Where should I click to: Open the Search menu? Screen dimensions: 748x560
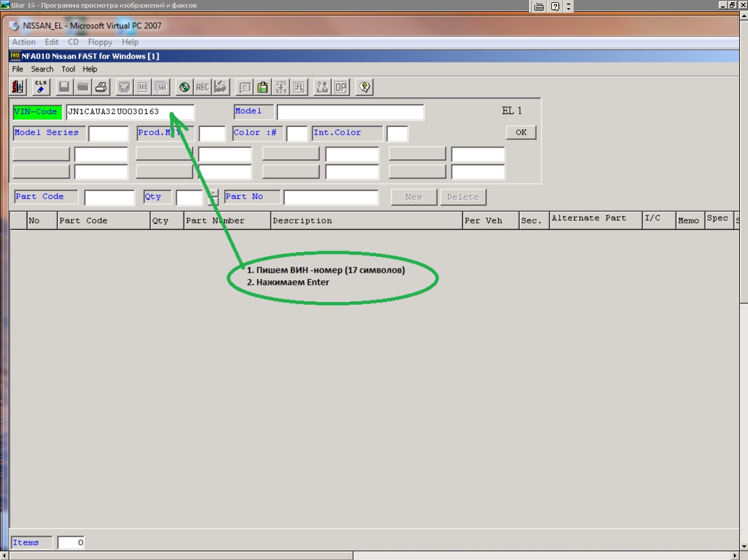[x=42, y=69]
